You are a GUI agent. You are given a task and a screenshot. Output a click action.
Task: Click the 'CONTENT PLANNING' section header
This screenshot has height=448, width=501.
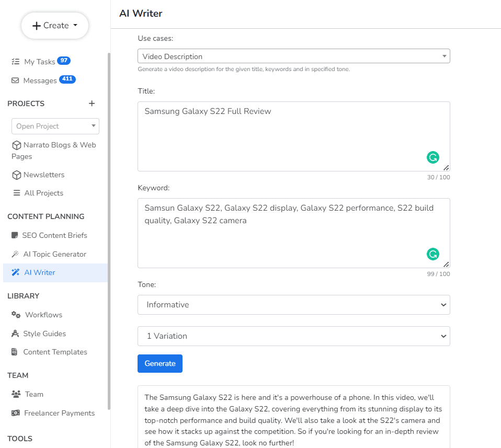pos(46,216)
